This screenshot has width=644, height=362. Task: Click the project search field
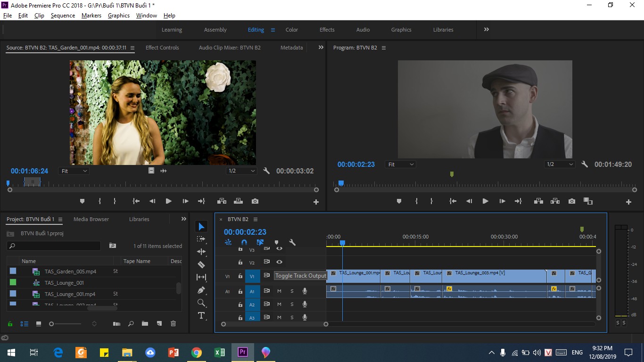(54, 246)
